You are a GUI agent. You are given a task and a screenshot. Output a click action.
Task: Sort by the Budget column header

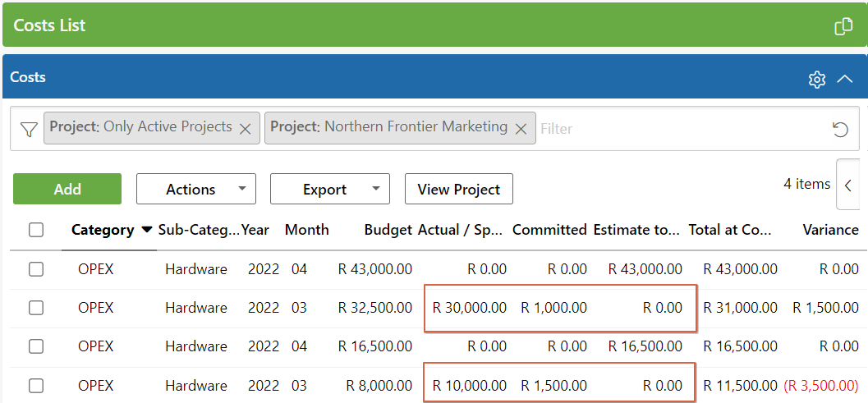[x=388, y=230]
